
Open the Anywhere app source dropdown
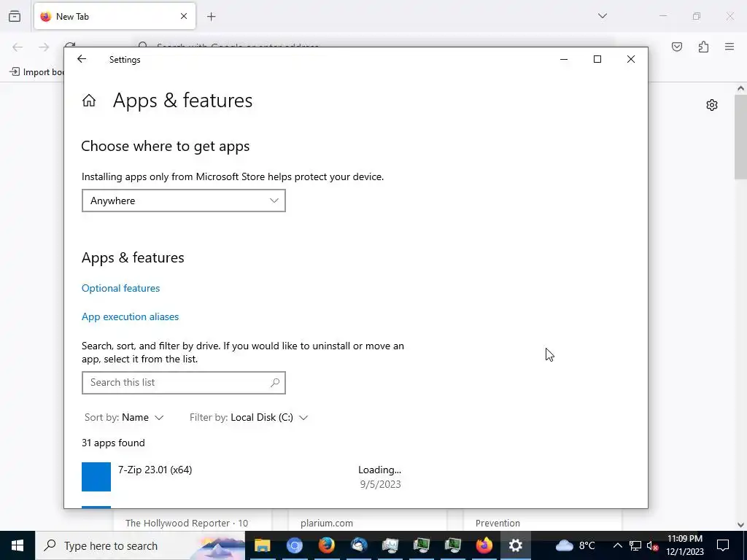tap(183, 201)
